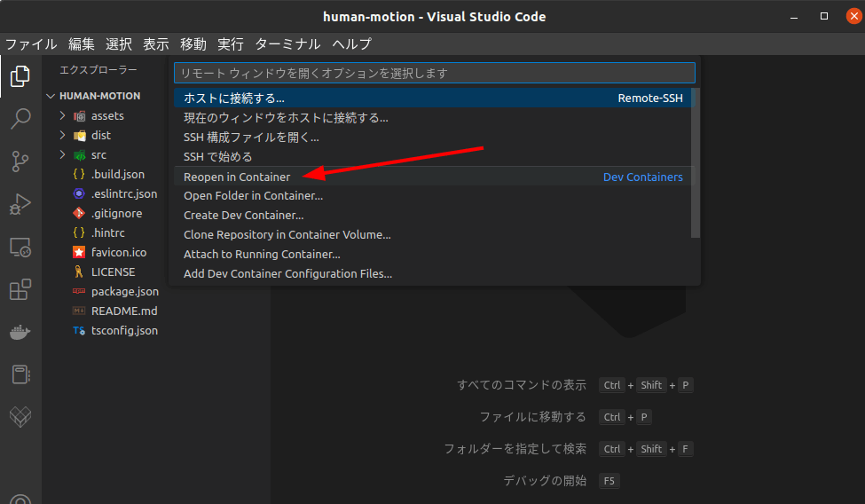
Task: Open the ファイル menu
Action: point(31,44)
